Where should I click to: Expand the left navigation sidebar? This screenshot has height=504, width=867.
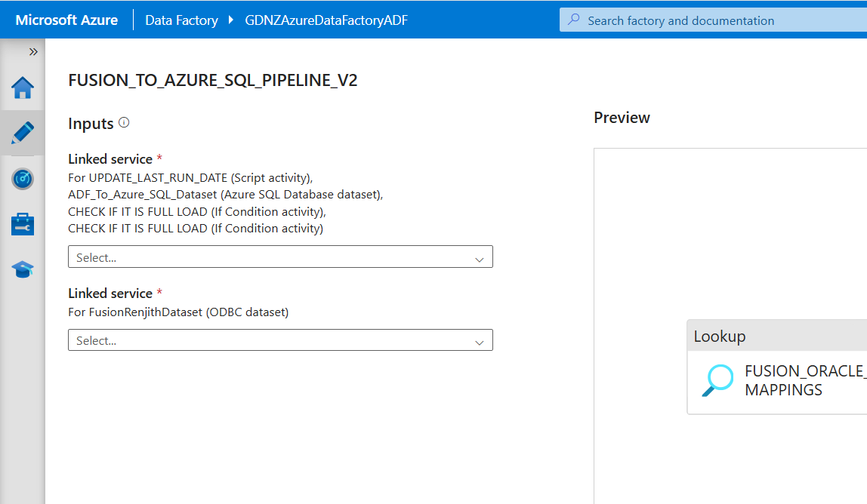(x=33, y=51)
